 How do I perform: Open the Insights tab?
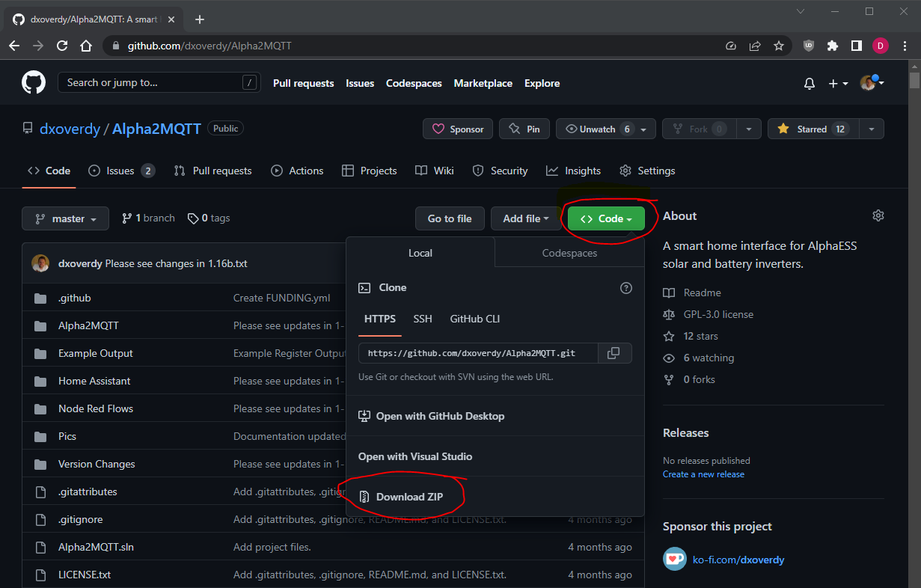coord(573,171)
